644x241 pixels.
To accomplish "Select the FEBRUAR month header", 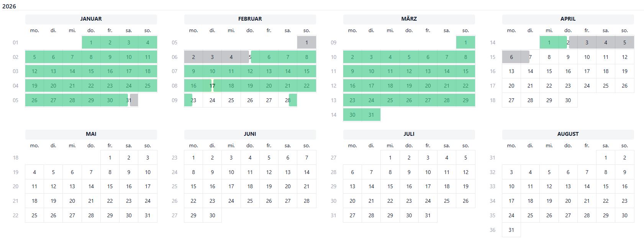I will click(250, 19).
